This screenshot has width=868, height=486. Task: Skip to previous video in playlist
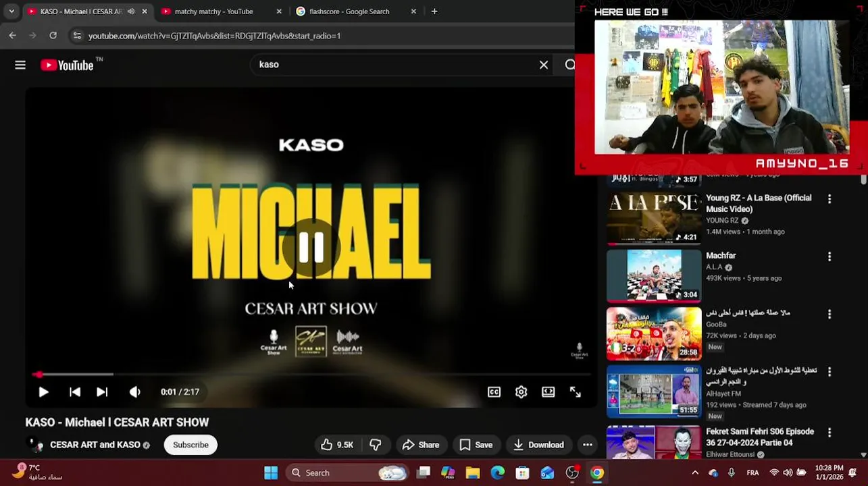click(x=75, y=391)
